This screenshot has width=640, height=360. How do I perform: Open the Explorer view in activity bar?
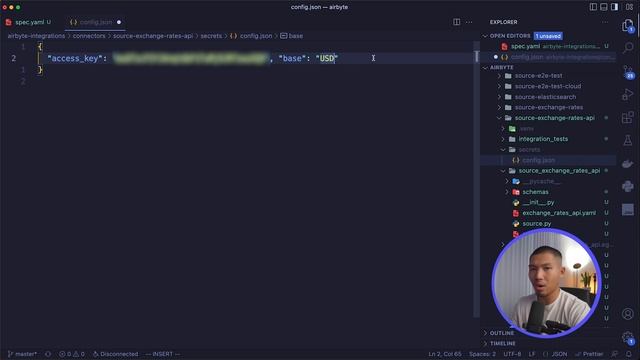pos(628,26)
